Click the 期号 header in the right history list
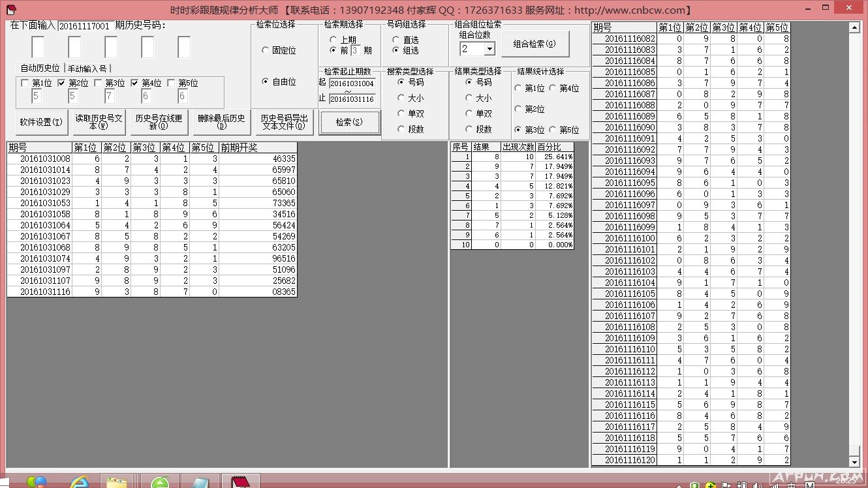The height and width of the screenshot is (488, 868). coord(625,27)
